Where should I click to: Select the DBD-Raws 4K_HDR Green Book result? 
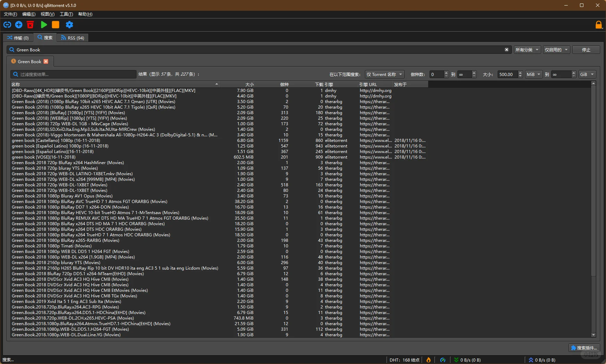coord(219,91)
